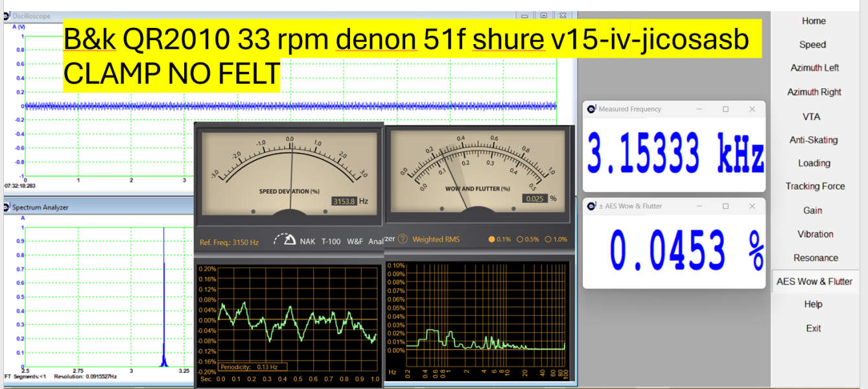Viewport: 868px width, 389px height.
Task: Select the 0.1% range radio button
Action: (x=493, y=239)
